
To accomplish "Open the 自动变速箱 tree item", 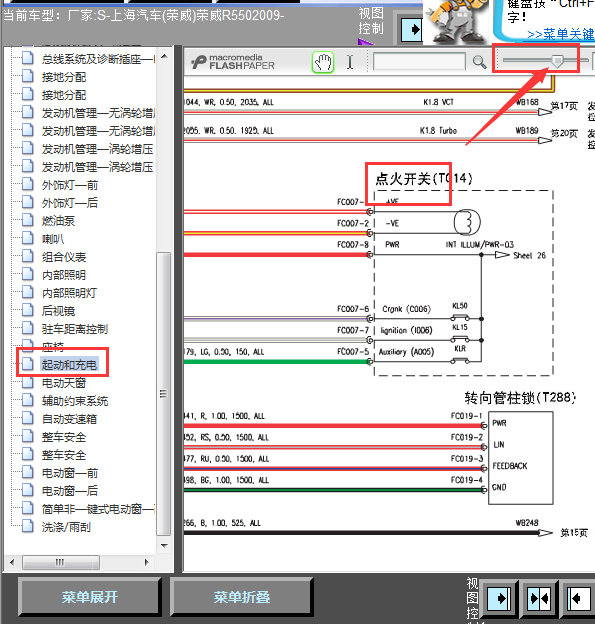I will pos(69,419).
